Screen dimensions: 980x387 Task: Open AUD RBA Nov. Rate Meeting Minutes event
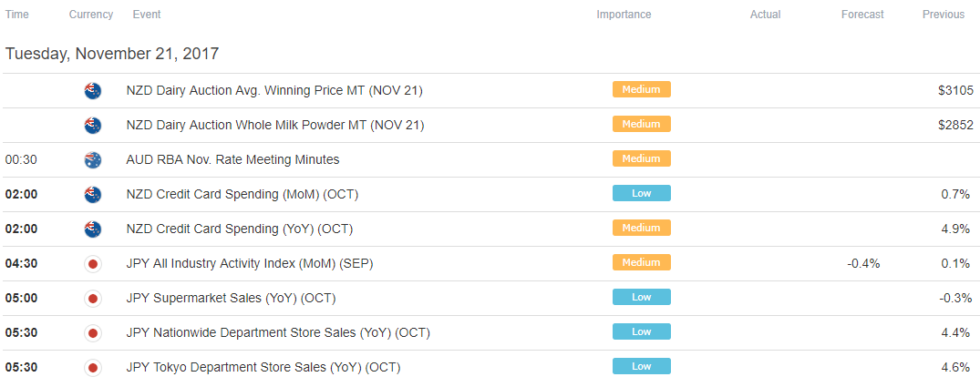tap(232, 159)
